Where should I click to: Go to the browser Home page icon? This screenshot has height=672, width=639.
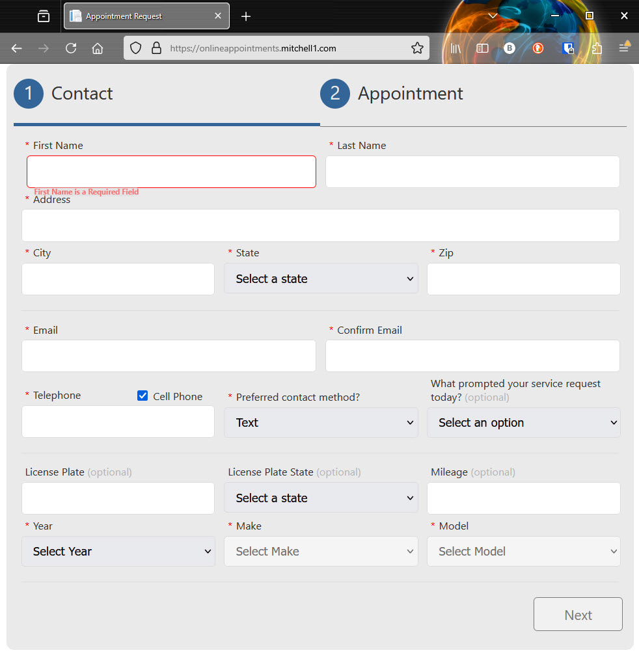click(x=98, y=48)
